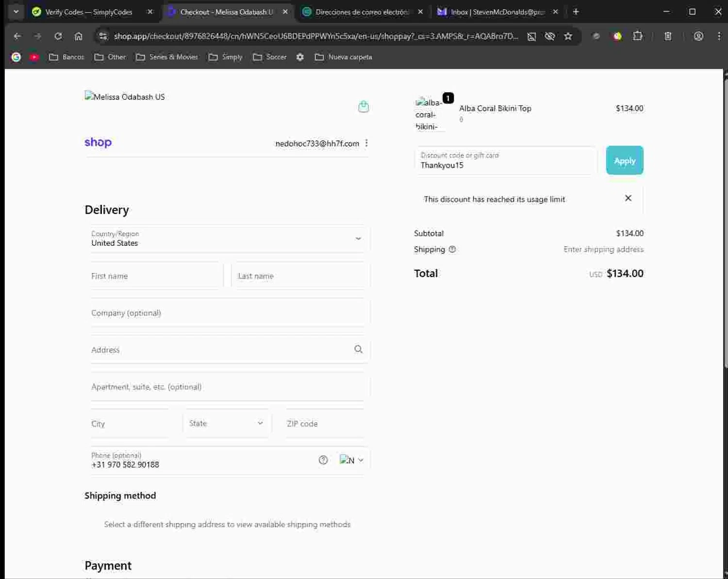Switch to Checkout Melissa Odabash tab
The width and height of the screenshot is (728, 579).
pos(227,12)
